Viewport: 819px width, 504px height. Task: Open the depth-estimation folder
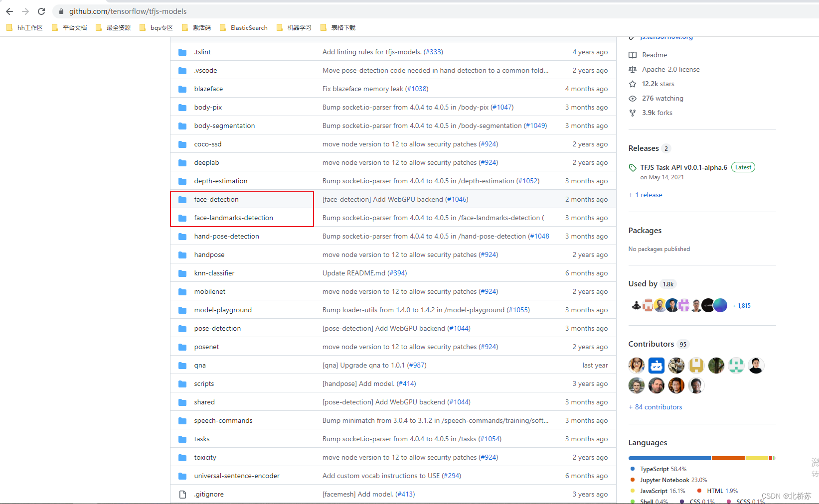pyautogui.click(x=221, y=181)
